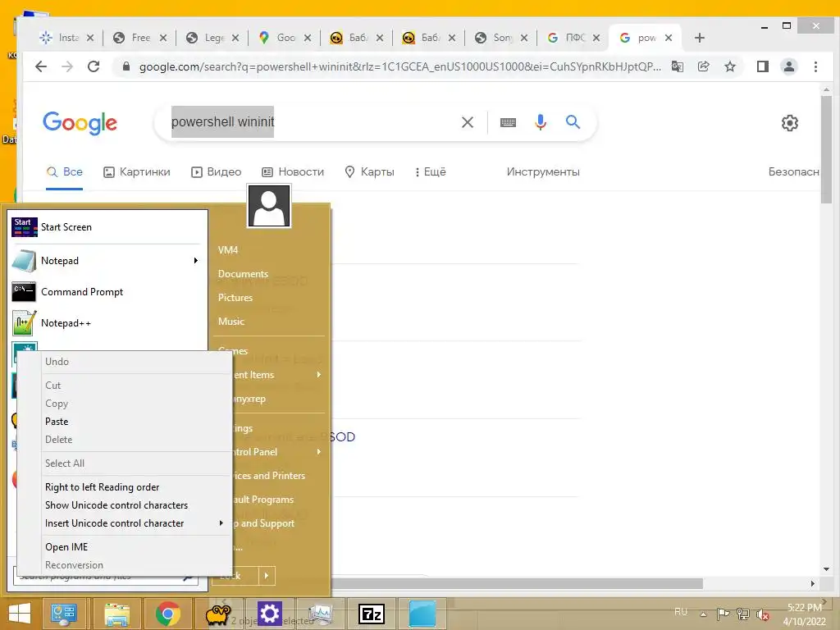Screen dimensions: 840x630
Task: Close the Insta tab
Action: point(90,38)
